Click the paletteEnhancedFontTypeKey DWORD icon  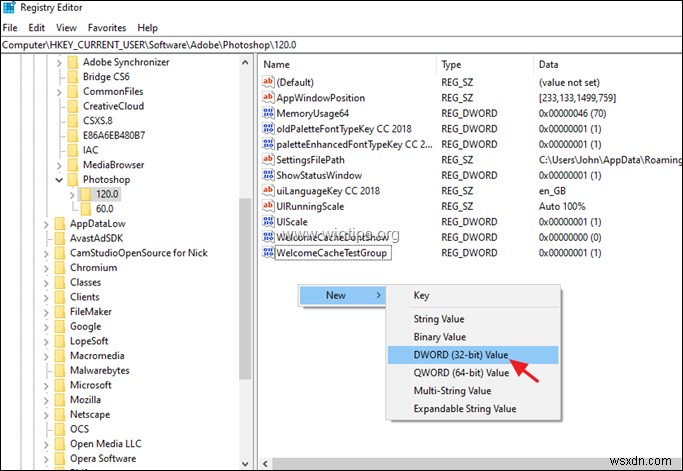click(268, 144)
